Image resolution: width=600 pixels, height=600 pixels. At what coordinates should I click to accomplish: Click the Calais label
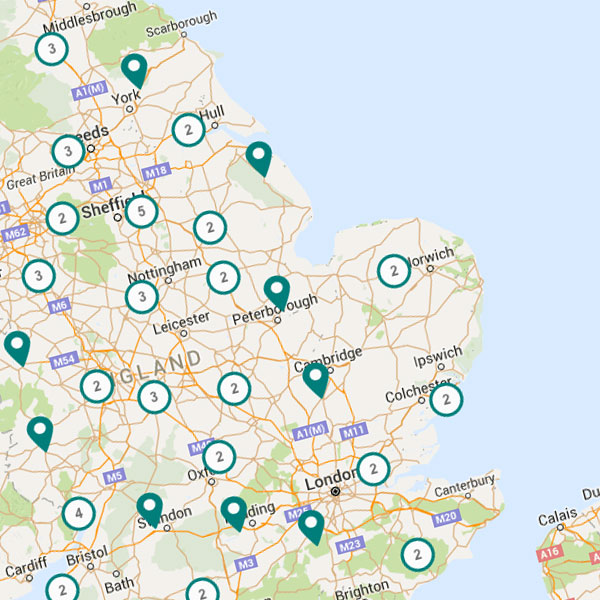point(558,517)
